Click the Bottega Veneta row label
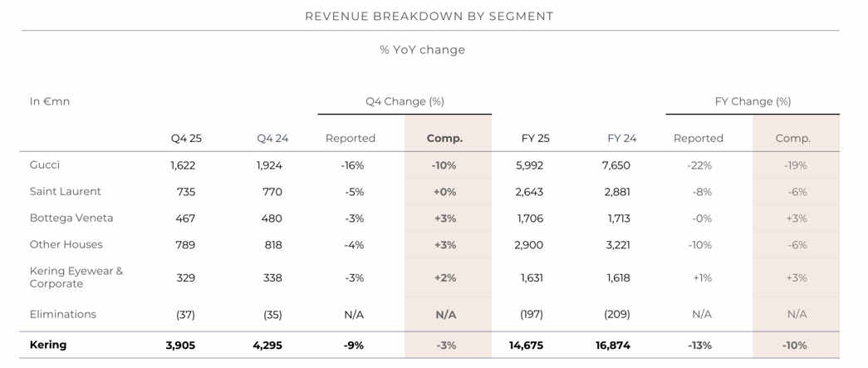Screen dimensions: 868x368 71,218
